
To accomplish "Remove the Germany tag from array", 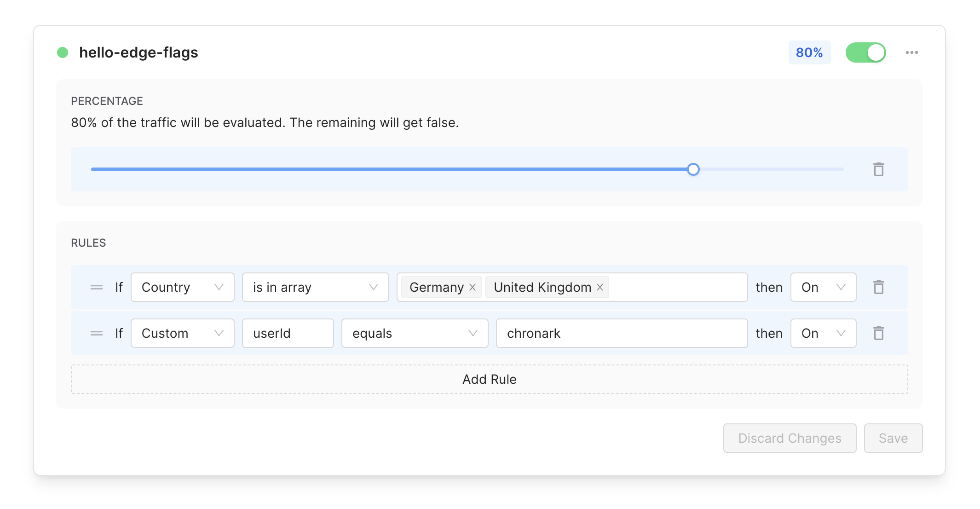I will [x=473, y=287].
